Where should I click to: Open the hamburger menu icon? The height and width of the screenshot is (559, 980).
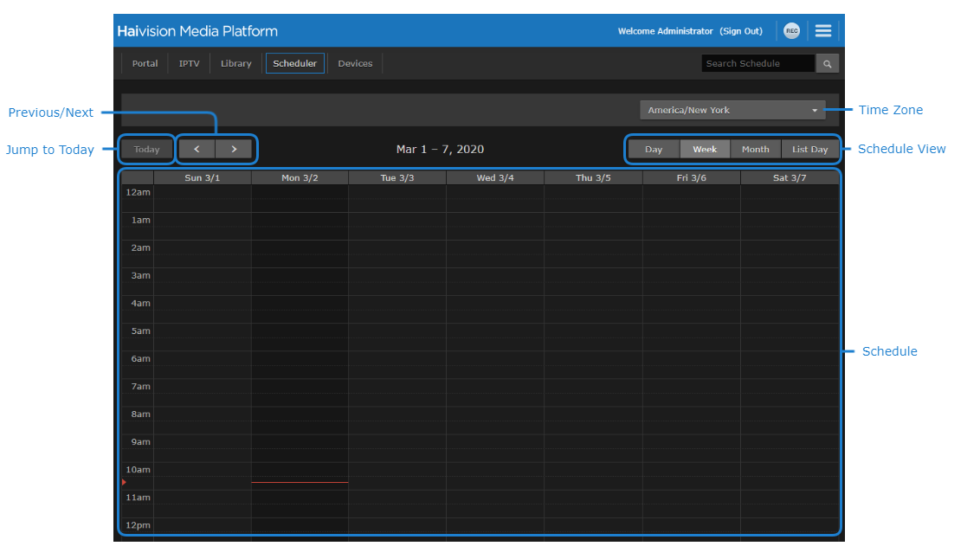click(x=823, y=31)
